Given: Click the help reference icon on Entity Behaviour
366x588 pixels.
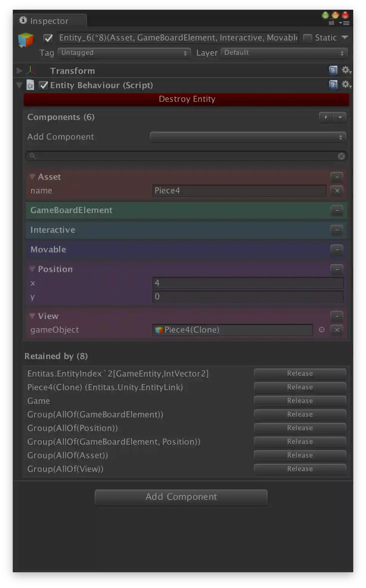Looking at the screenshot, I should pos(332,85).
